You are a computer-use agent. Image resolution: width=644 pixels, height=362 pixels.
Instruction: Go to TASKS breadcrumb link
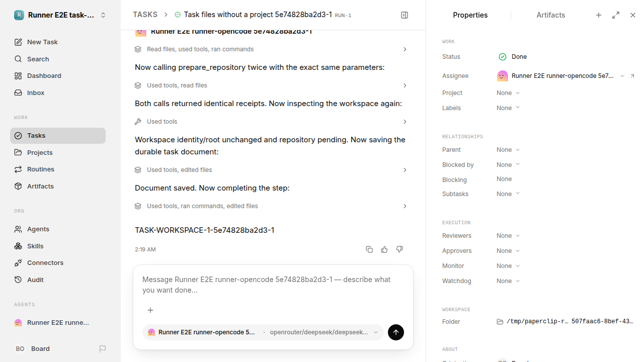click(145, 15)
